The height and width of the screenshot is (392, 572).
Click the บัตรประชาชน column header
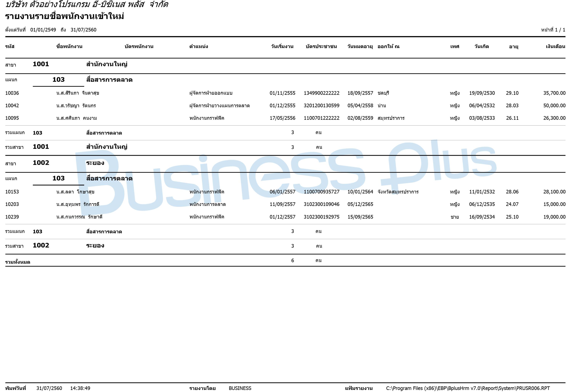321,47
